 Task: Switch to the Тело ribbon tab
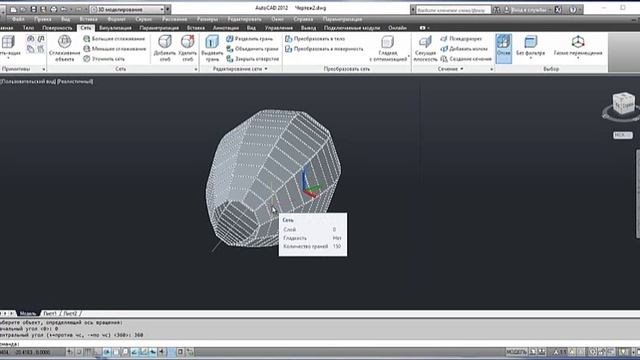tap(28, 28)
